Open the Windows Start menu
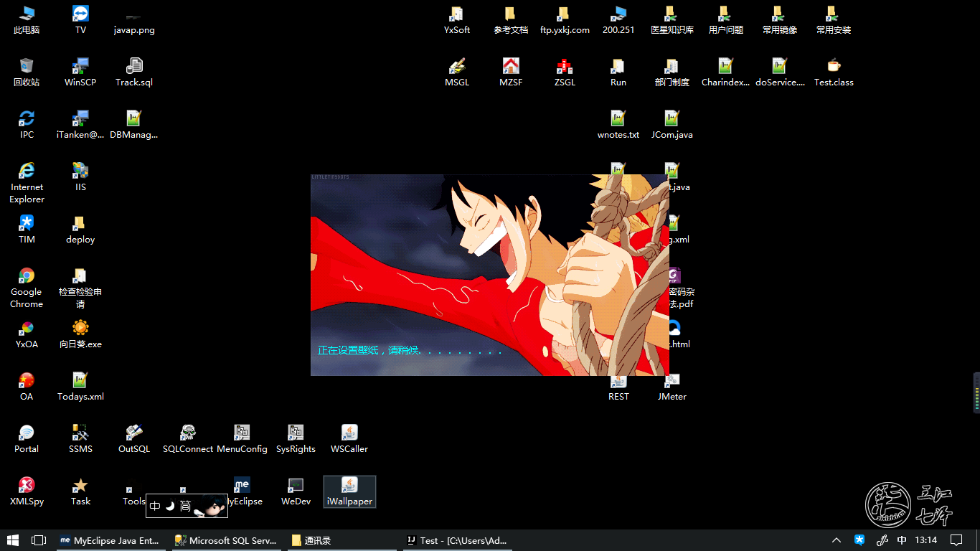 [x=13, y=540]
